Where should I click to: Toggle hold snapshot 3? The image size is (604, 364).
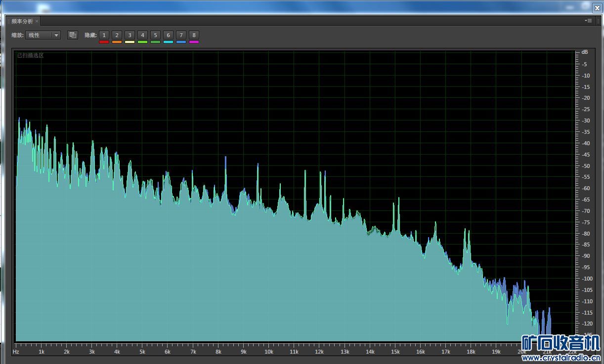click(x=129, y=35)
